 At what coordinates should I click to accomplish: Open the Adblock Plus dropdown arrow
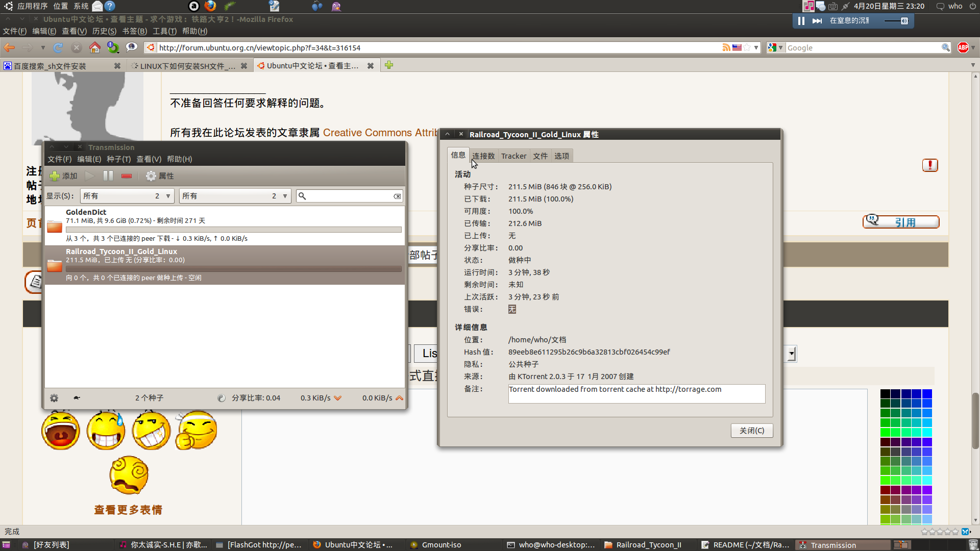coord(973,47)
